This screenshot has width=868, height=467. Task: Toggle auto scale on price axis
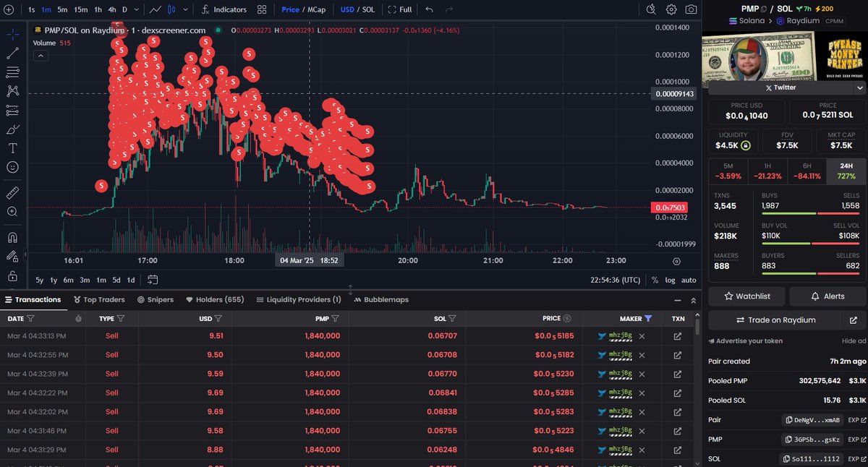click(x=689, y=280)
